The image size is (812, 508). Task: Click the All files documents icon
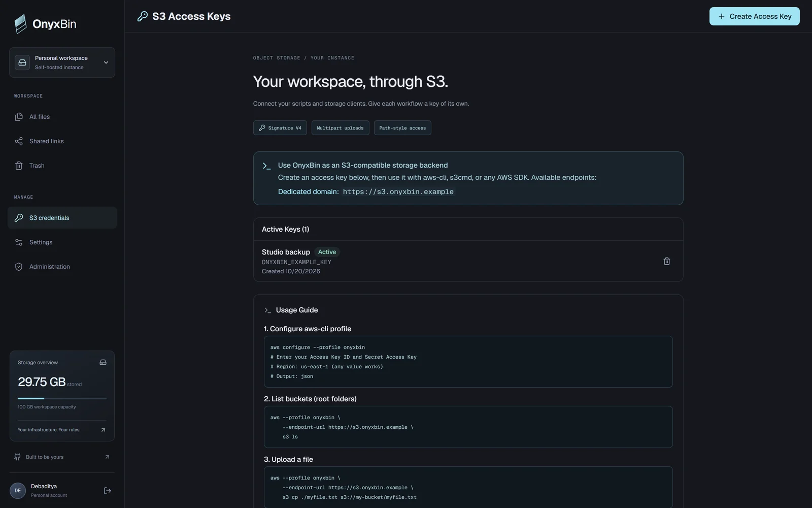pos(19,117)
